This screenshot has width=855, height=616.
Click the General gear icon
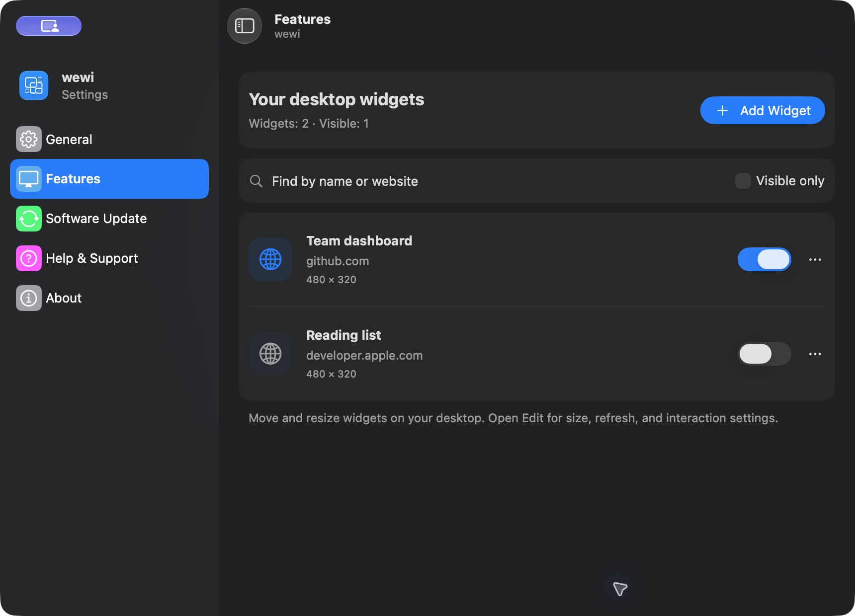coord(29,139)
